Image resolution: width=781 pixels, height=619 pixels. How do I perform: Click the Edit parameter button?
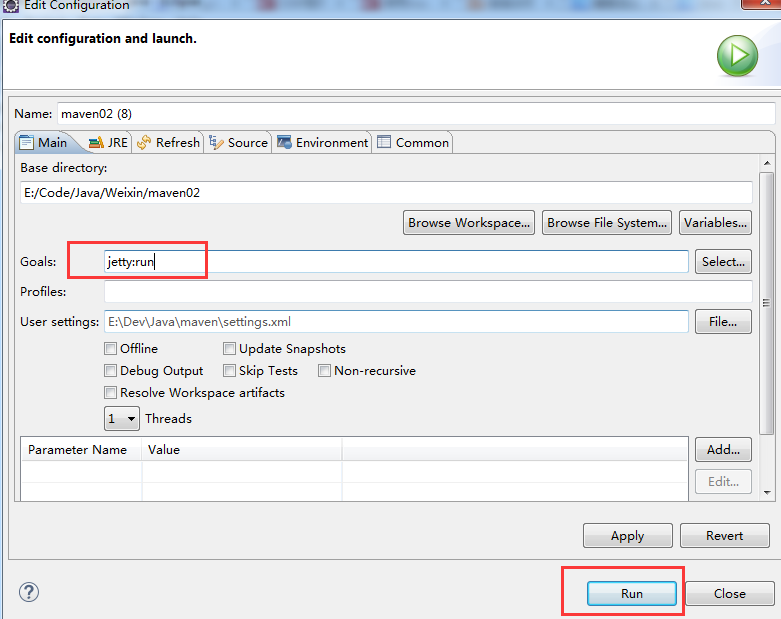click(x=723, y=482)
